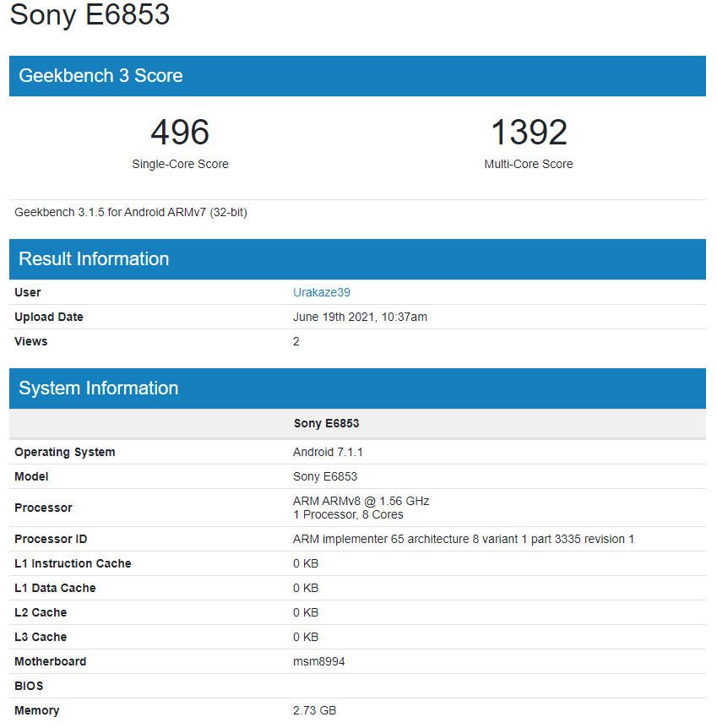
Task: Click the Model row label
Action: pos(31,477)
